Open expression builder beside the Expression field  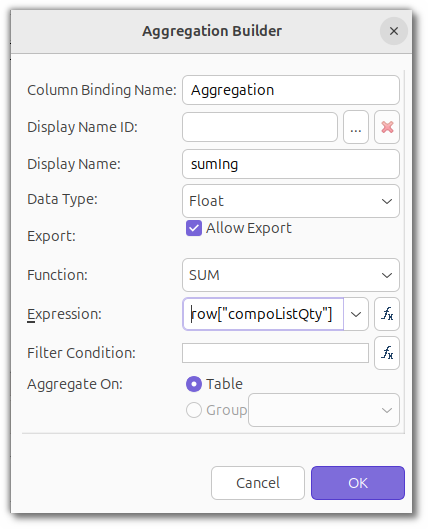(387, 314)
